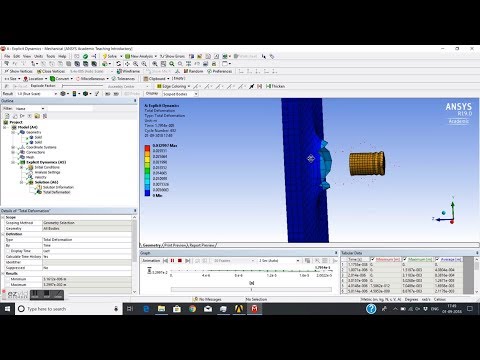This screenshot has width=480, height=360.
Task: Open the Convert dropdown
Action: pyautogui.click(x=61, y=79)
